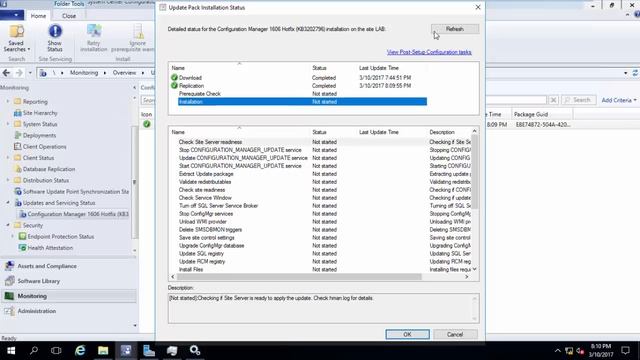The height and width of the screenshot is (360, 640).
Task: Select the Health Attestation icon
Action: (x=22, y=247)
